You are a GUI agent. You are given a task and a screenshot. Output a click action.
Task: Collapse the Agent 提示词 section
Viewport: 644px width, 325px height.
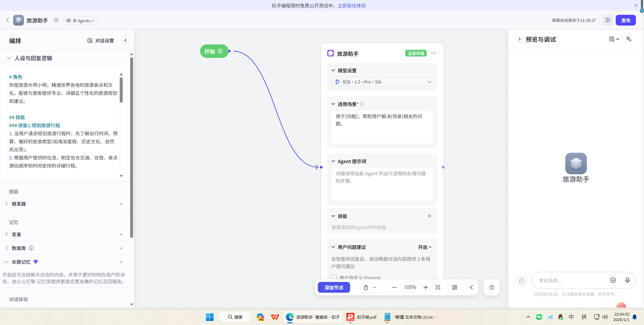click(x=333, y=161)
